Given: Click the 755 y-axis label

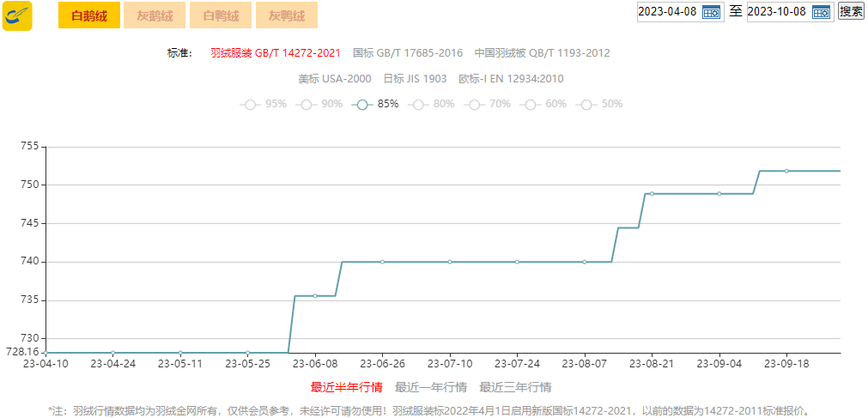Looking at the screenshot, I should tap(30, 147).
